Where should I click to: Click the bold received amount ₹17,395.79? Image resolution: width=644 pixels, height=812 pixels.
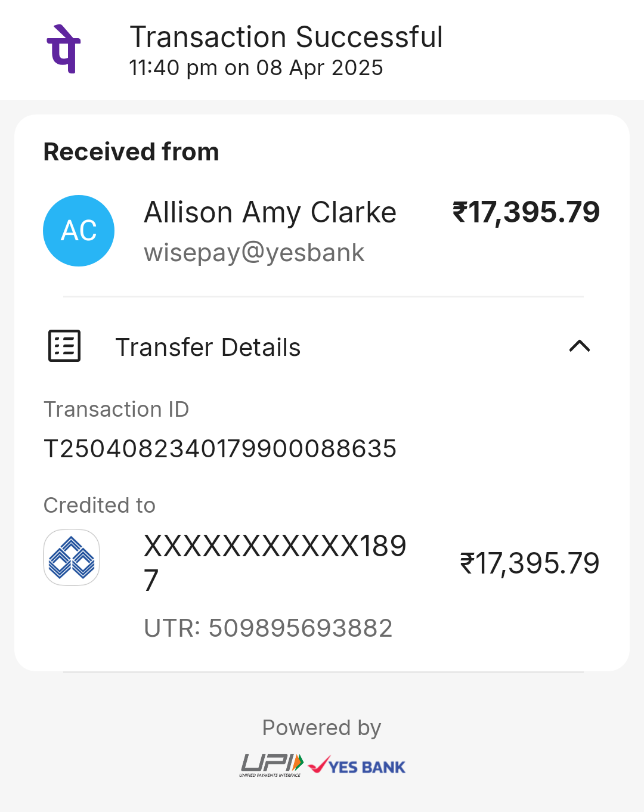tap(527, 212)
